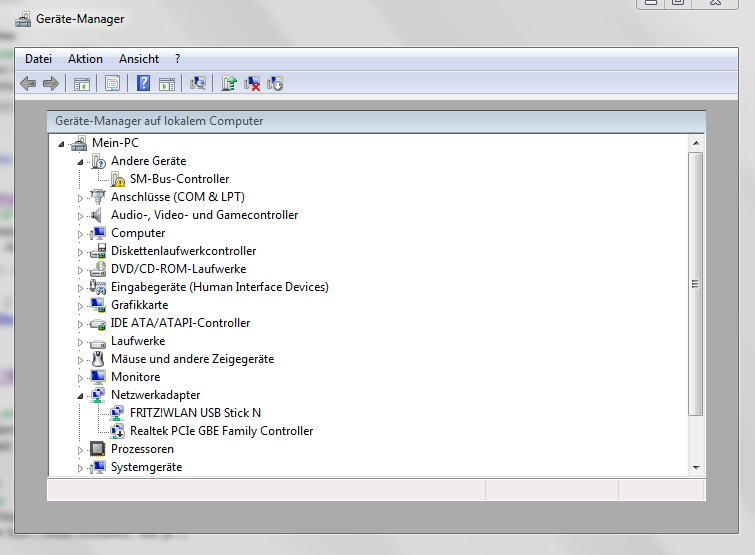
Task: Click the IDE ATA/ATAPI controller icon
Action: pos(98,324)
